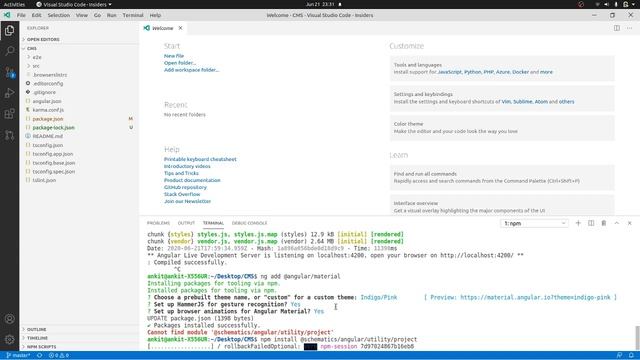Switch to the OUTPUT panel tab
This screenshot has height=360, width=640.
(x=186, y=223)
